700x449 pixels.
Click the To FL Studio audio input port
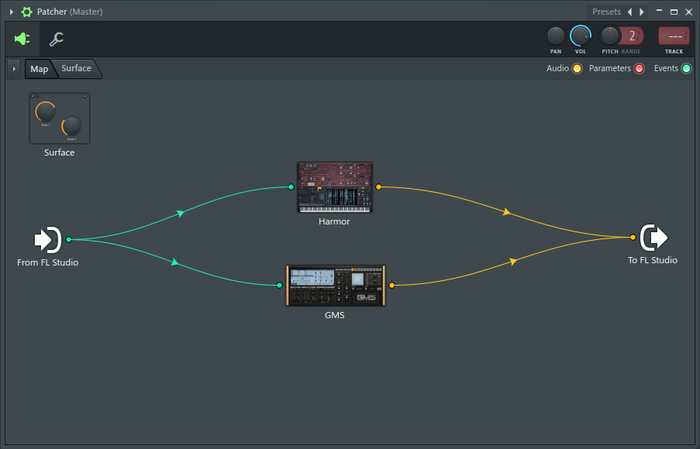(x=633, y=237)
